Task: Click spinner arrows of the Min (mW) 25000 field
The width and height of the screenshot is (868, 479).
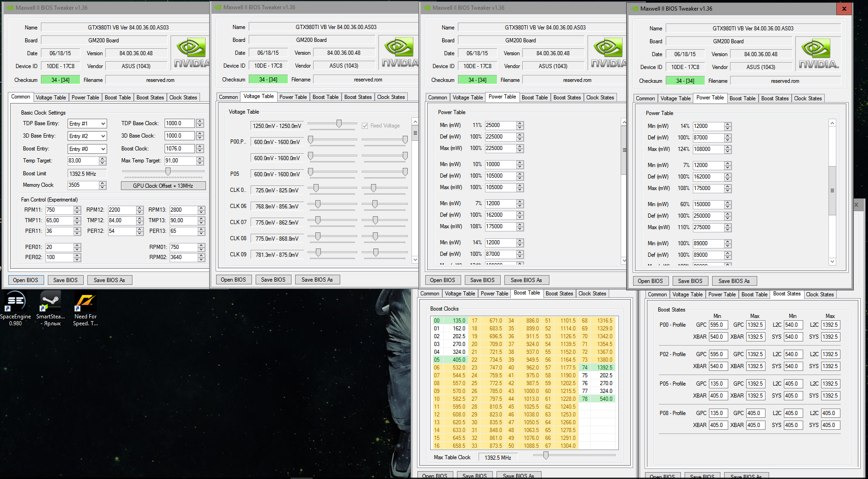Action: click(x=520, y=125)
